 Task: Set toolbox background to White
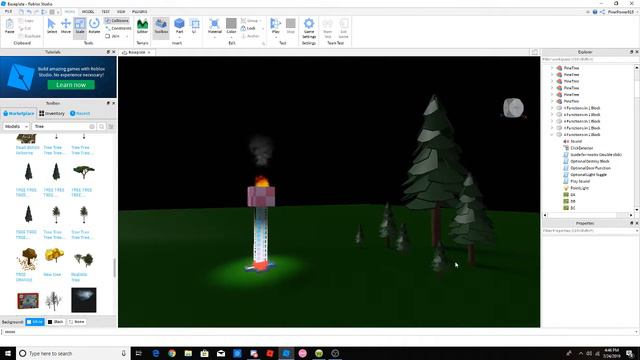click(35, 322)
